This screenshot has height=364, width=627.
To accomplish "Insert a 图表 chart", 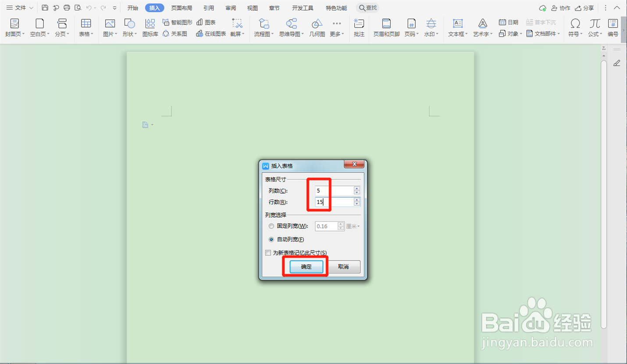I will 206,22.
